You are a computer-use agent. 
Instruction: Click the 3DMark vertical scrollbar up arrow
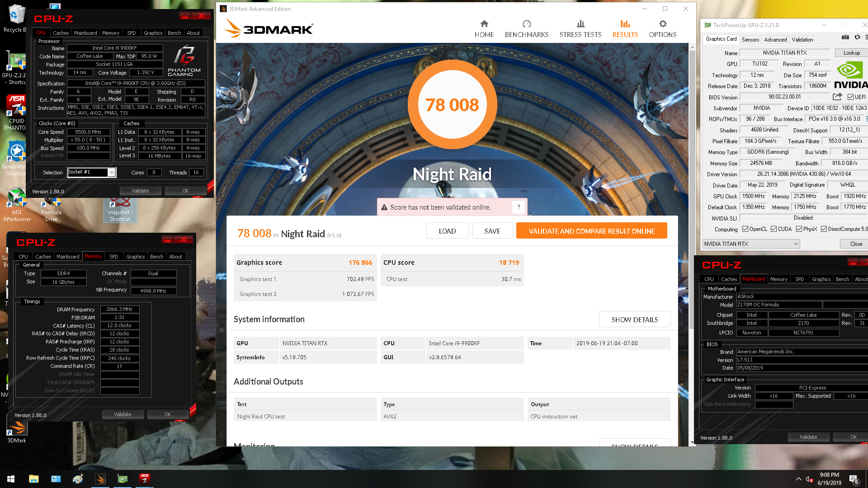[x=692, y=47]
